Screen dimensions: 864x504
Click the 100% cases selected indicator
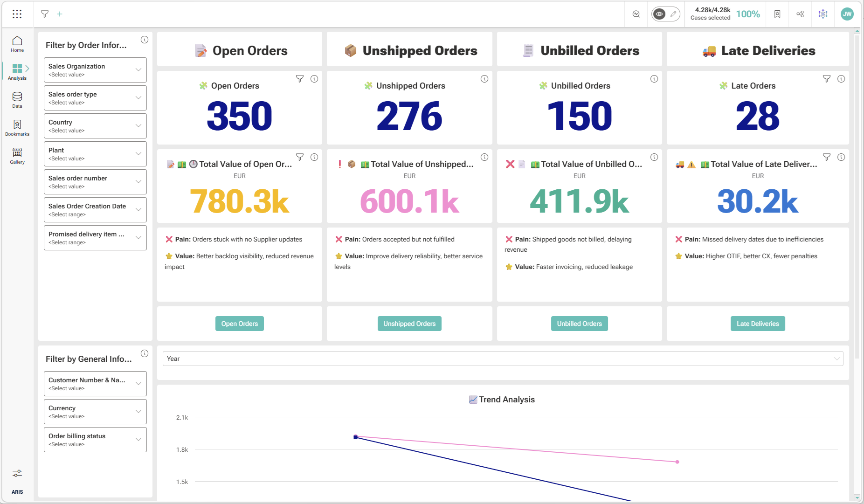(748, 14)
